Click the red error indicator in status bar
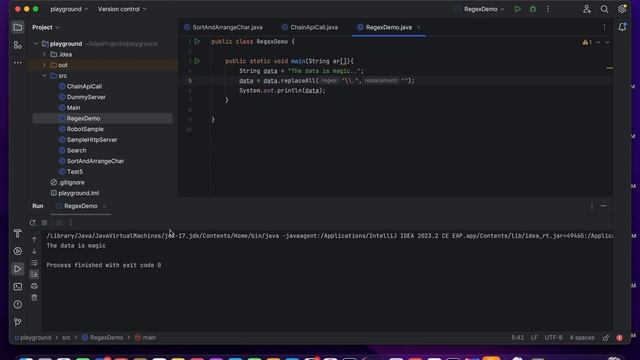This screenshot has width=640, height=360. point(620,338)
